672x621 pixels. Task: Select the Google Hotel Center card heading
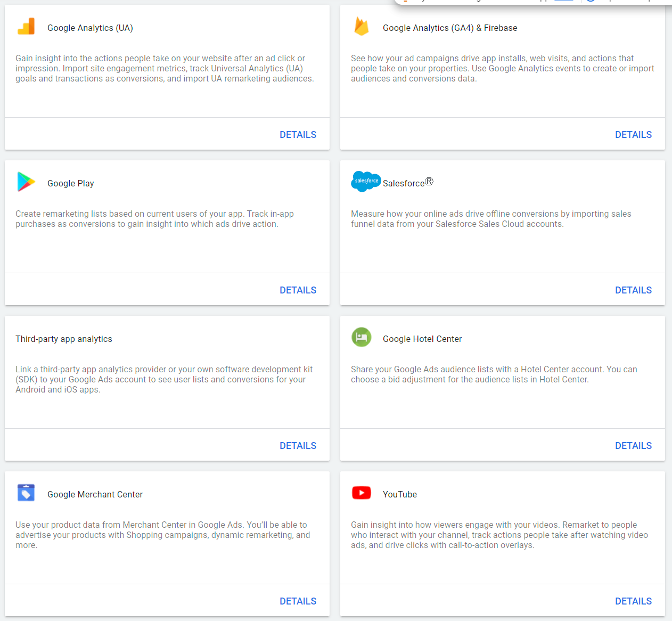click(422, 339)
